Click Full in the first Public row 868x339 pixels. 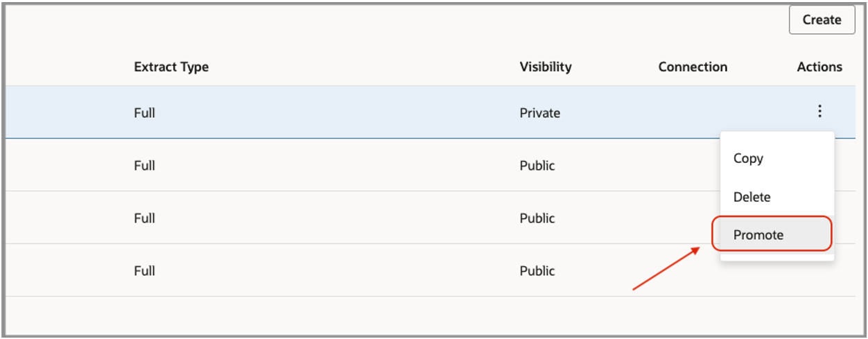pyautogui.click(x=144, y=166)
